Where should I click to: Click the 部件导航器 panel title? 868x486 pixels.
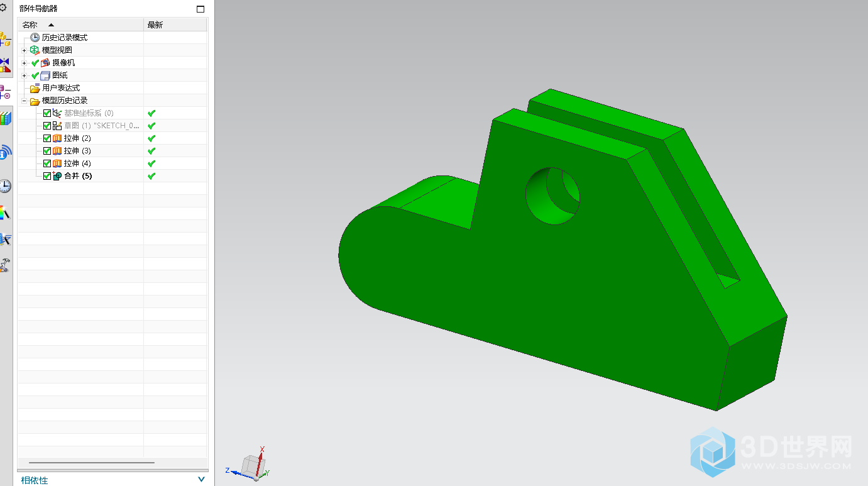tap(38, 9)
